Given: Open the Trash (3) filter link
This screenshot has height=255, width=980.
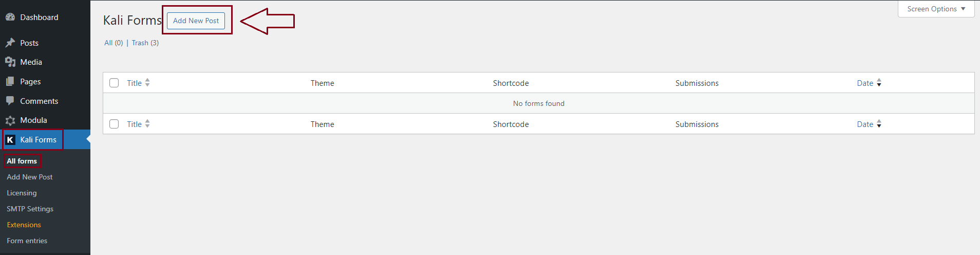Looking at the screenshot, I should tap(140, 43).
